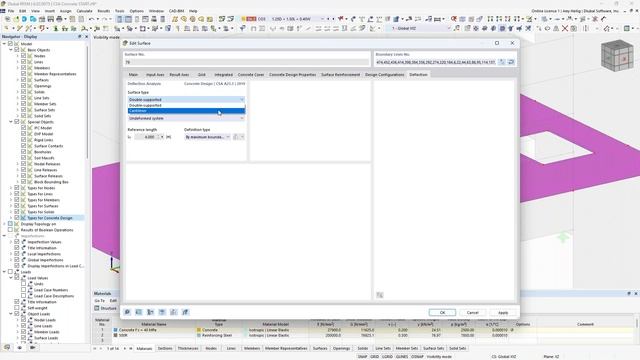The height and width of the screenshot is (360, 640).
Task: Click the undo arrow in the toolbar
Action: click(91, 19)
